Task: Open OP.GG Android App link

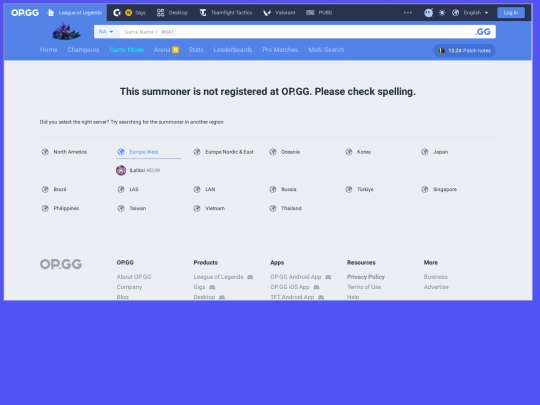Action: tap(301, 277)
